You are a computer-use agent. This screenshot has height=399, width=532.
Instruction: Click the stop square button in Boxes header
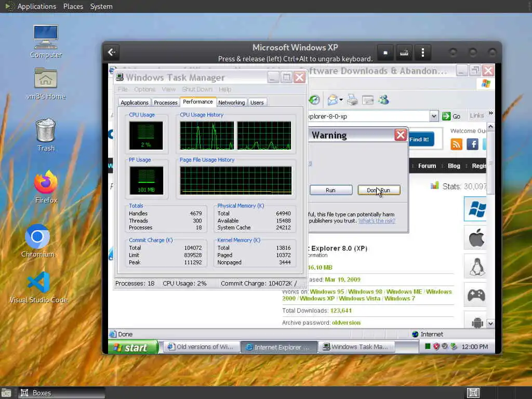(385, 52)
